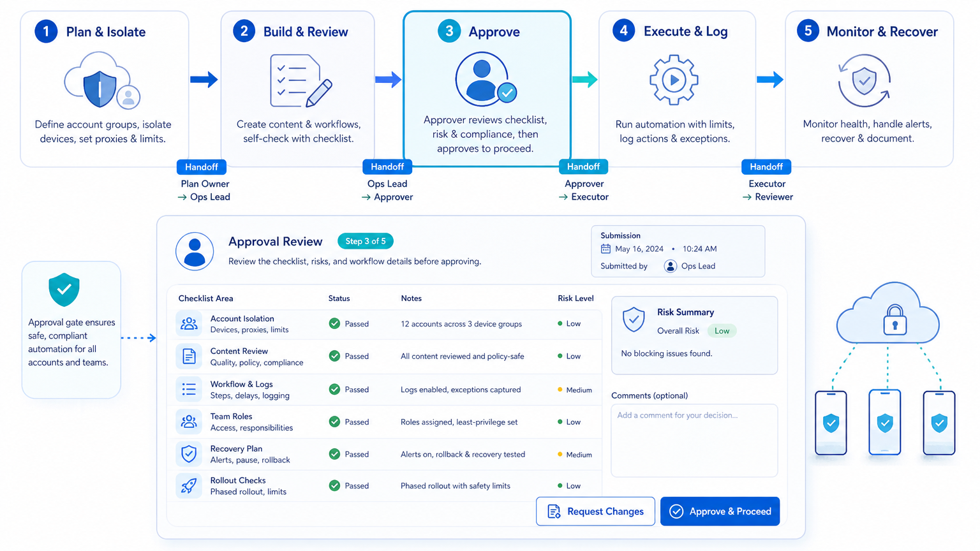Click the gear play icon in Execute & Log
Screen dimensions: 980x551
coord(674,80)
